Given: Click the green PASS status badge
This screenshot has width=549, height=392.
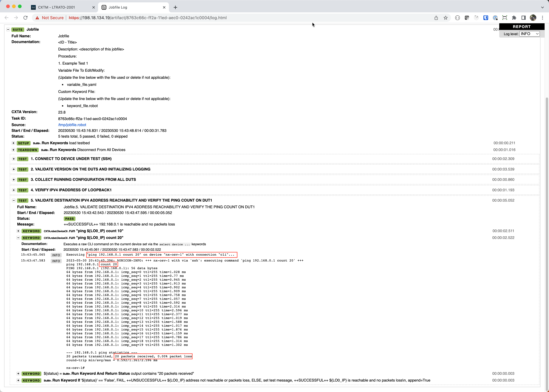Looking at the screenshot, I should coord(69,219).
